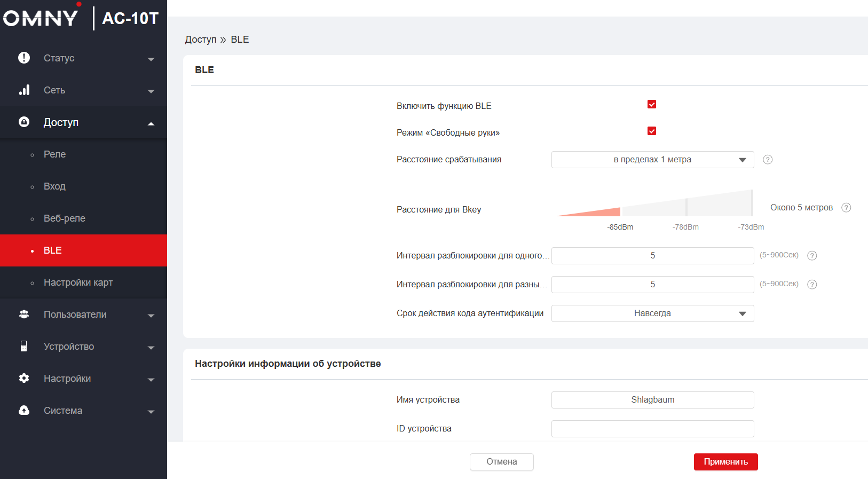Go to Настройки карт page
The width and height of the screenshot is (868, 479).
pos(78,282)
